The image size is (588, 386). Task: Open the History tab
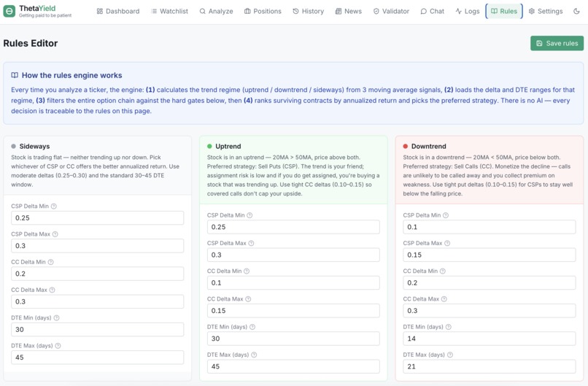[309, 11]
